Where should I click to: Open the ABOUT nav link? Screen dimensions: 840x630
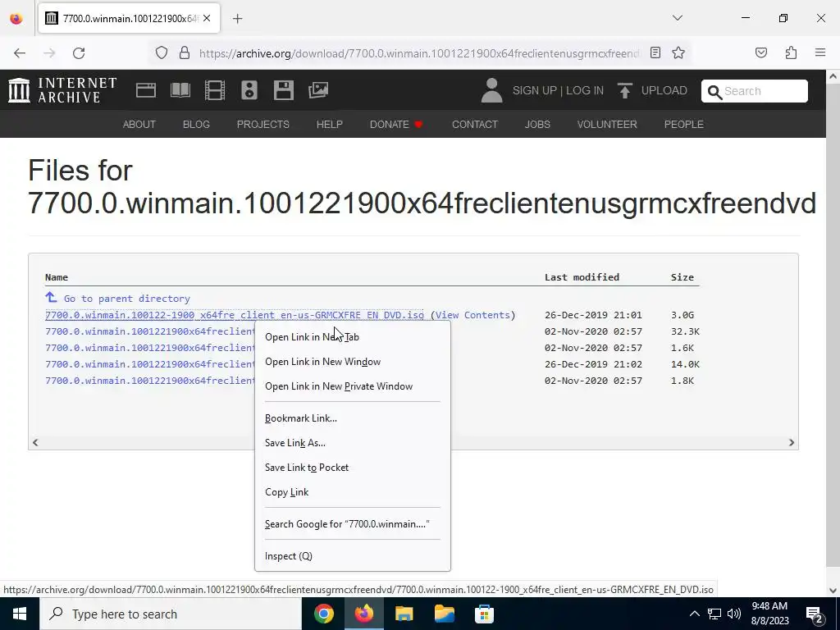pyautogui.click(x=139, y=125)
